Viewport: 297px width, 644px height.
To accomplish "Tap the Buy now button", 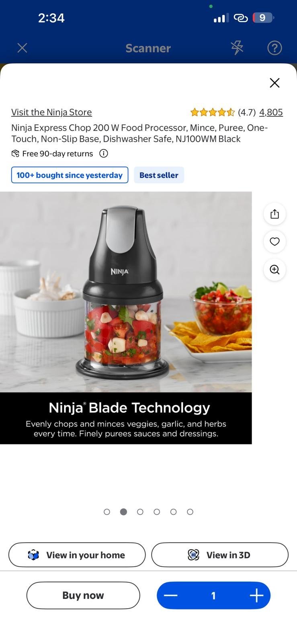I will click(83, 595).
